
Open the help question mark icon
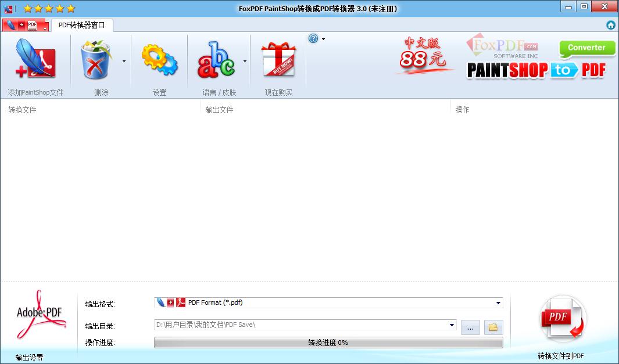[x=313, y=38]
